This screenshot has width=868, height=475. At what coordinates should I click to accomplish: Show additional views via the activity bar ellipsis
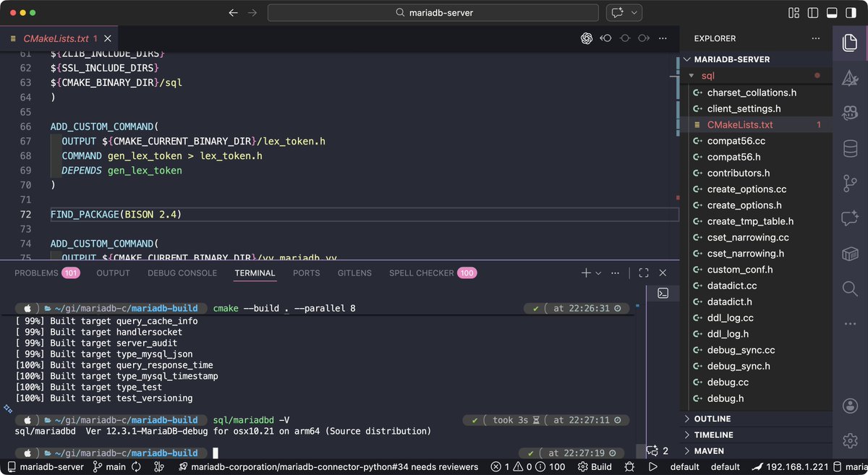pos(850,324)
